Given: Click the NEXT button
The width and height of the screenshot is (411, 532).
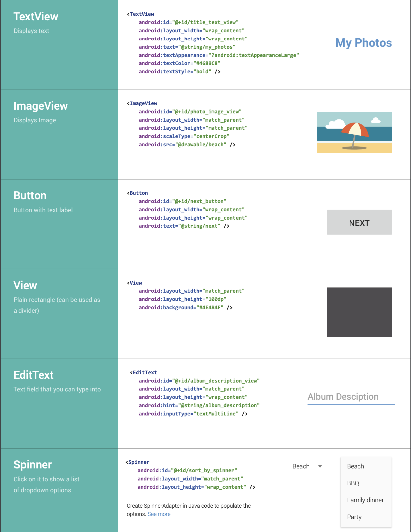Looking at the screenshot, I should (359, 222).
